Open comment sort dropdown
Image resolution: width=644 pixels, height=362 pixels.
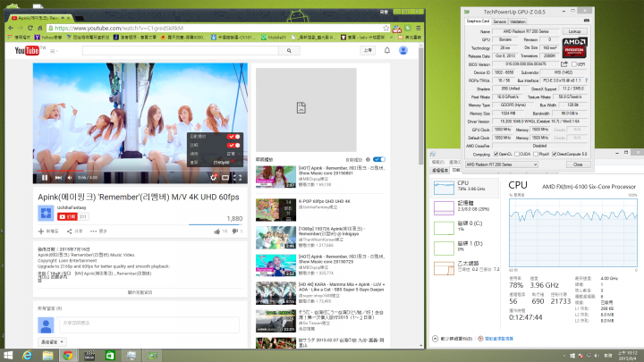coord(52,341)
